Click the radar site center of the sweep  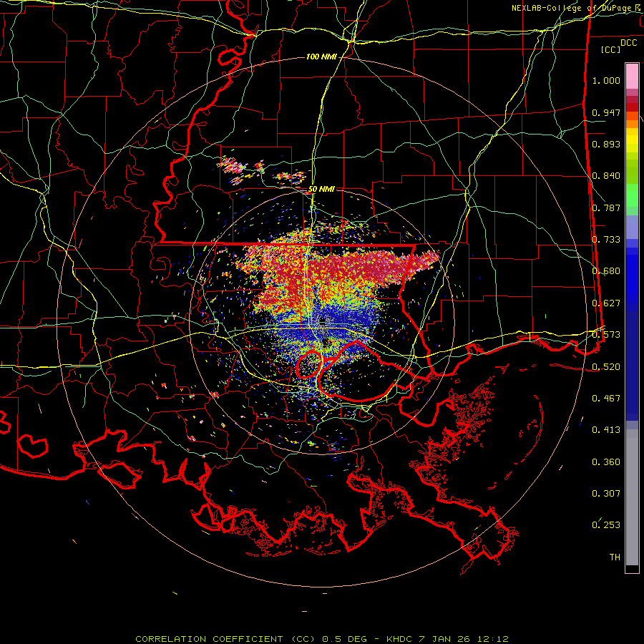click(x=323, y=321)
